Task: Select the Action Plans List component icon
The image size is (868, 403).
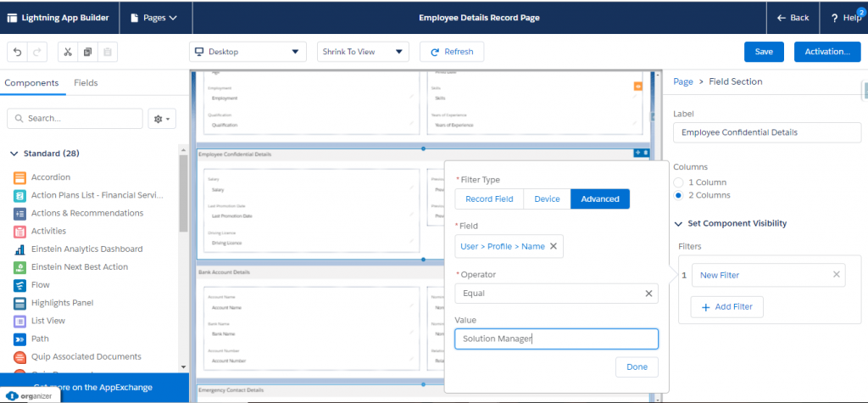Action: [x=20, y=196]
